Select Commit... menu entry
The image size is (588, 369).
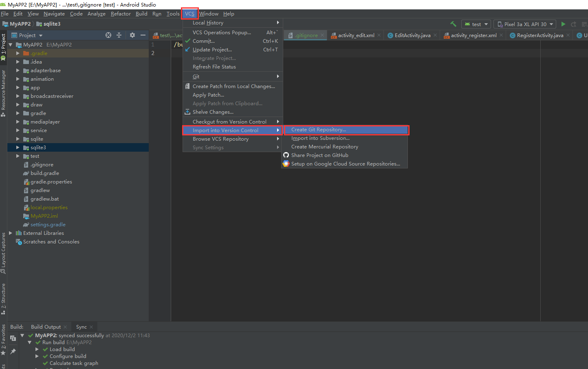click(x=232, y=41)
